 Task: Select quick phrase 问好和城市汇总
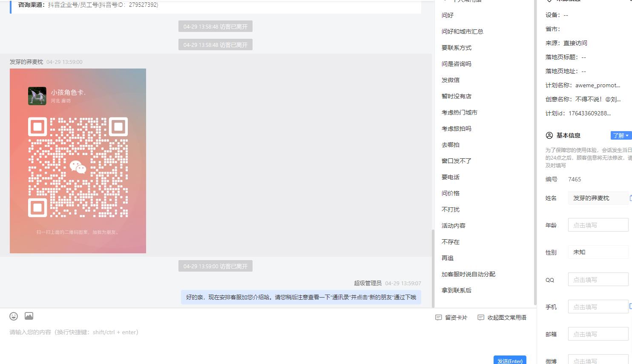point(463,32)
